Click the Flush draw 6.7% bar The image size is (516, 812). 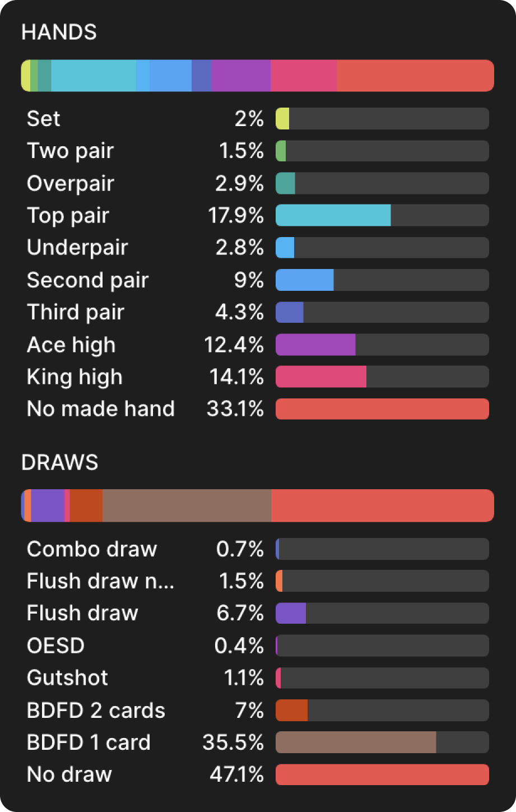click(x=291, y=614)
